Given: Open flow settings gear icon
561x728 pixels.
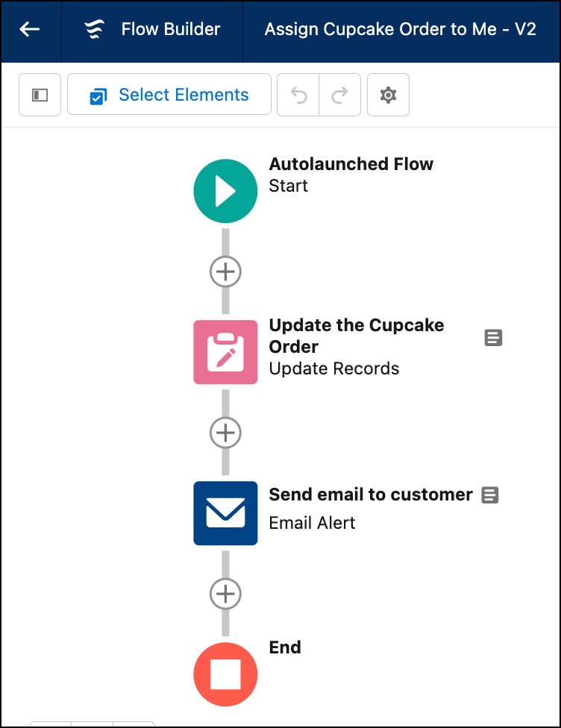Looking at the screenshot, I should click(388, 95).
